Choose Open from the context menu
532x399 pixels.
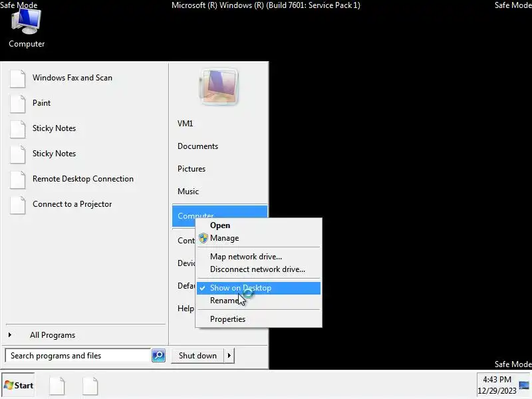(x=259, y=225)
